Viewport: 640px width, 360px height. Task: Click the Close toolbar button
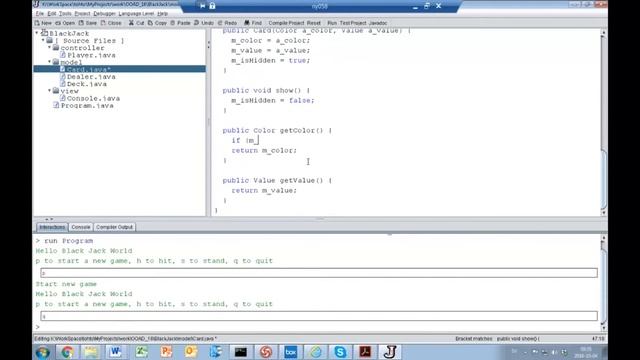point(111,23)
